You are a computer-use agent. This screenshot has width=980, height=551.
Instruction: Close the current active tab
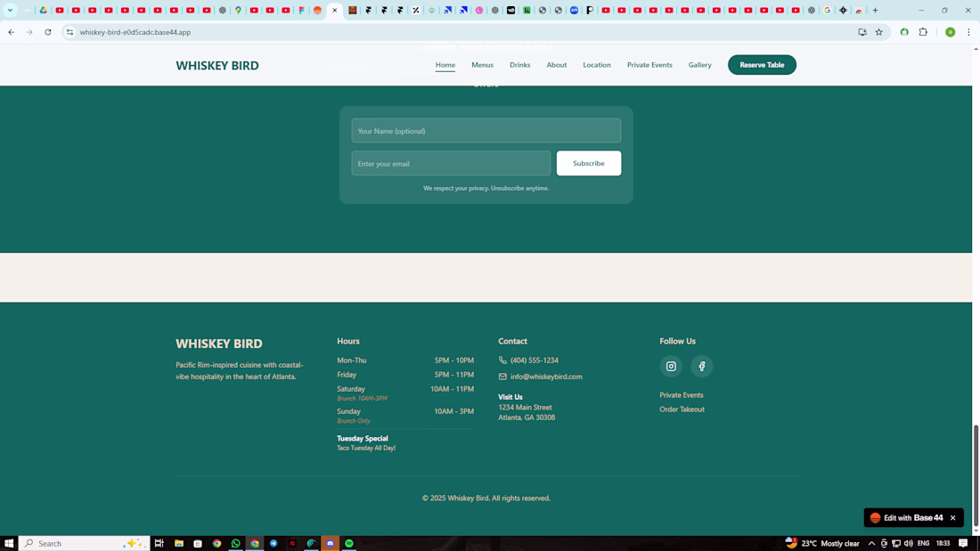pos(335,10)
